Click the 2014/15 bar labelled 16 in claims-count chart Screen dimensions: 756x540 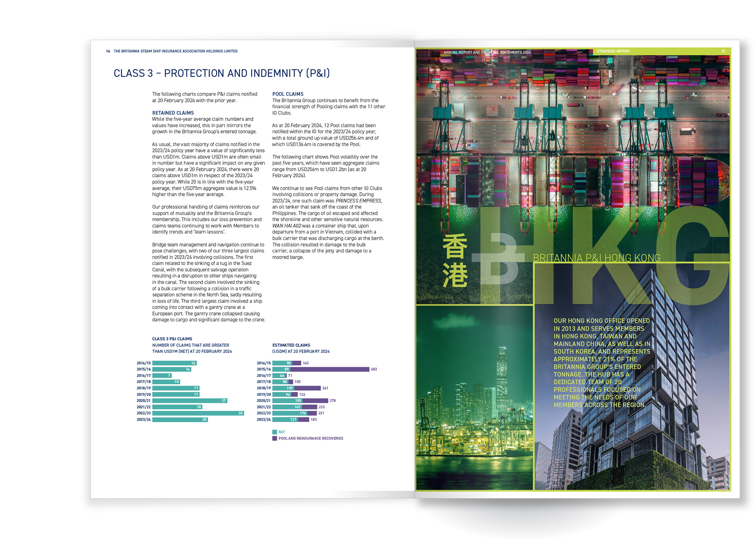174,363
